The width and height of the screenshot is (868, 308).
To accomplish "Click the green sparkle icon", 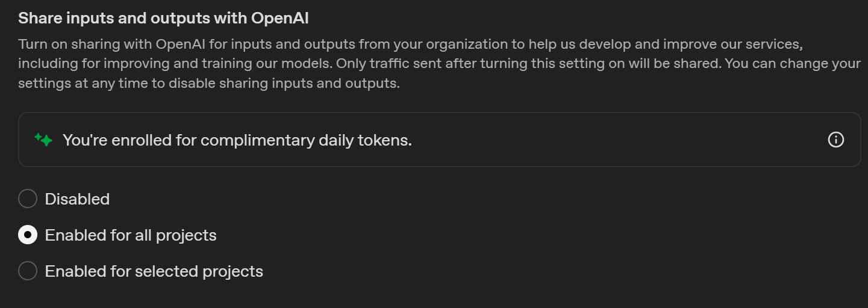I will click(x=43, y=140).
